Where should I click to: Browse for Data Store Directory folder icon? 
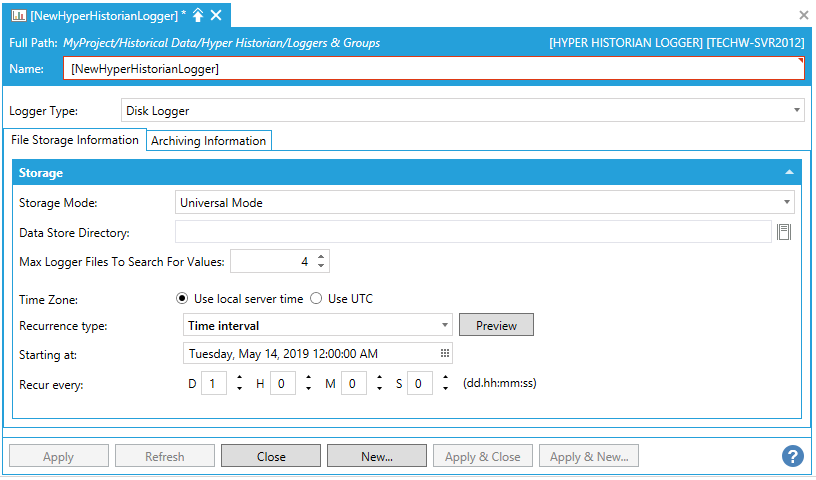pos(784,232)
